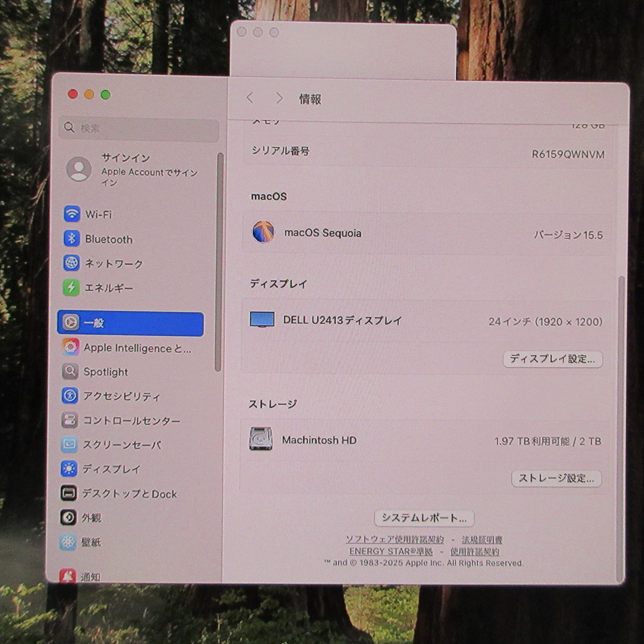Open ENERGY STAR準拠 link
This screenshot has width=644, height=644.
(x=391, y=551)
